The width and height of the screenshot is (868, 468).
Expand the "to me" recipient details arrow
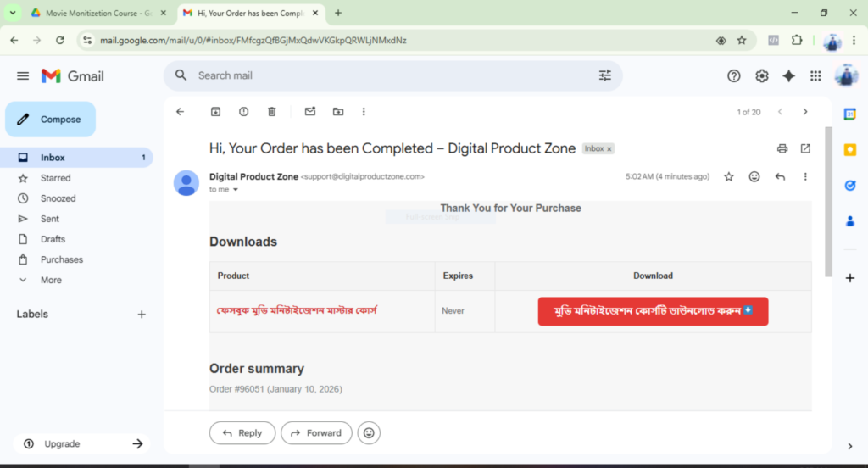(236, 190)
